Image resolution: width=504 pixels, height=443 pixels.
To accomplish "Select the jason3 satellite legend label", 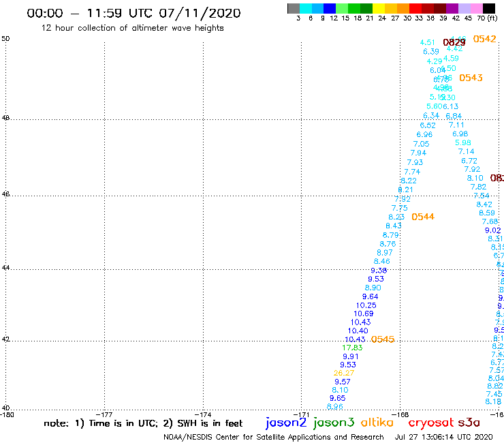I will [334, 423].
